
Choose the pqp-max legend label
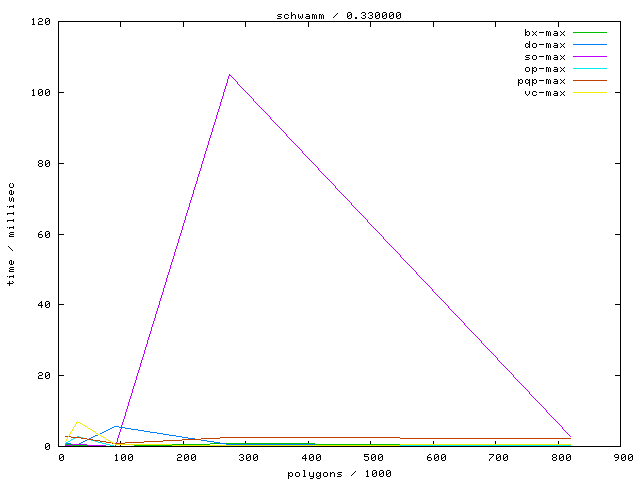542,81
